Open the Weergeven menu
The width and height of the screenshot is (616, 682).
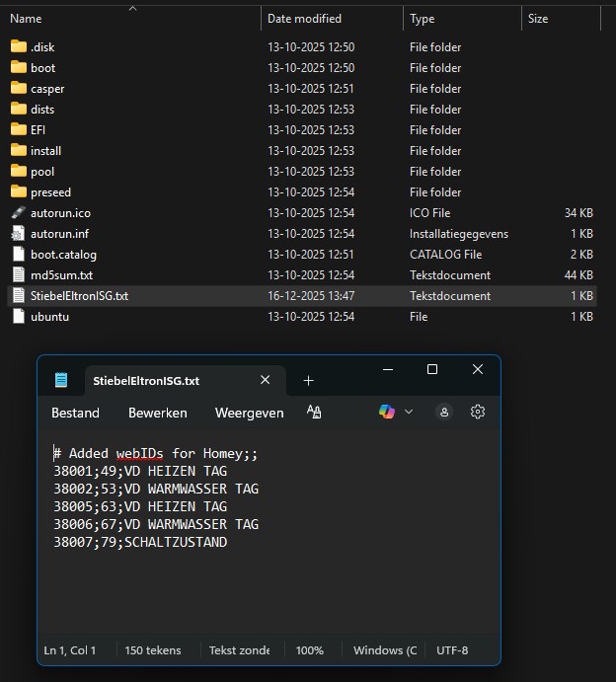pos(249,413)
